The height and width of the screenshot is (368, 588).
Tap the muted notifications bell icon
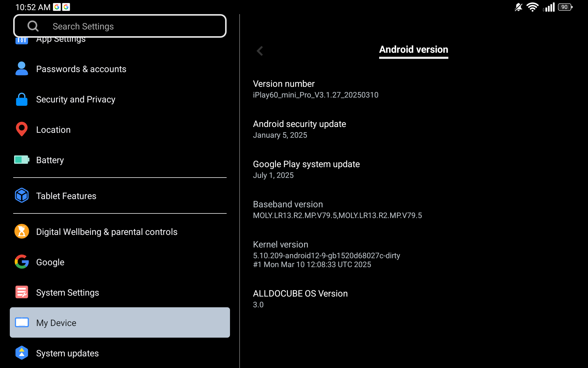click(518, 7)
